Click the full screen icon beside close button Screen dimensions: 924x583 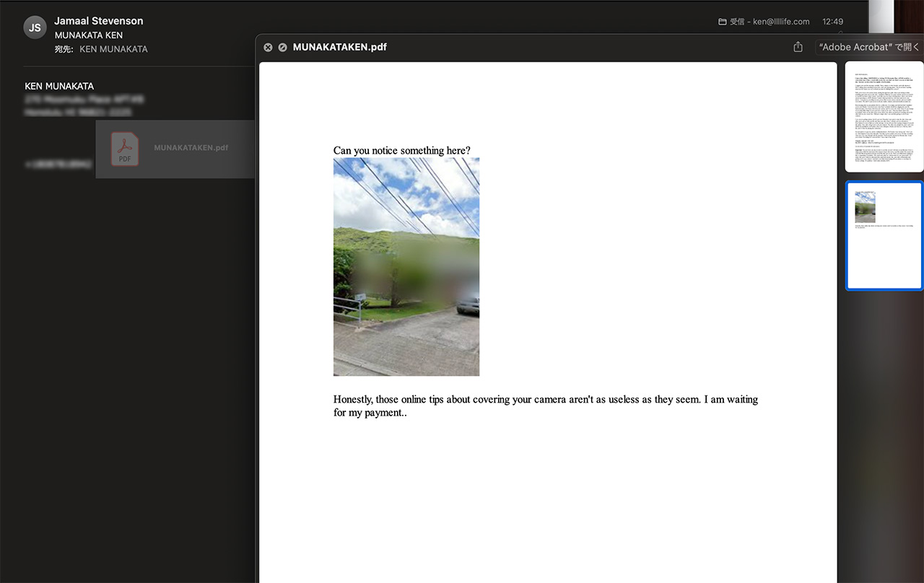tap(282, 48)
